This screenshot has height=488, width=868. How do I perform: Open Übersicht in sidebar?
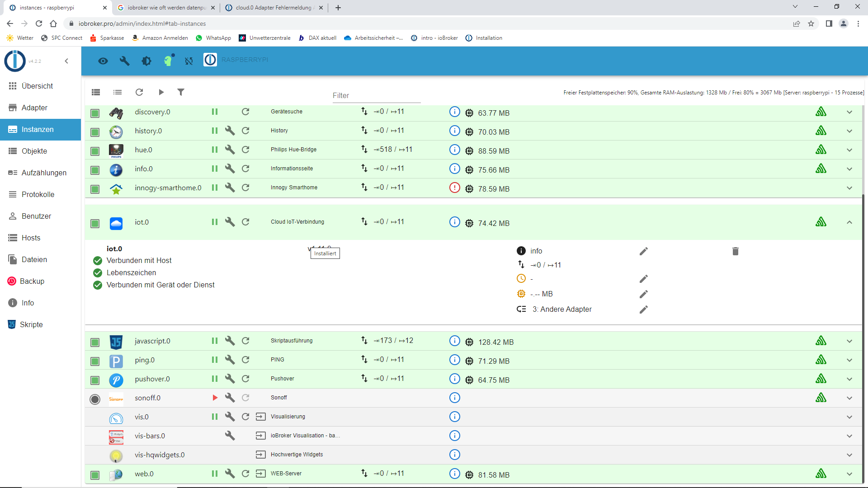click(x=40, y=86)
